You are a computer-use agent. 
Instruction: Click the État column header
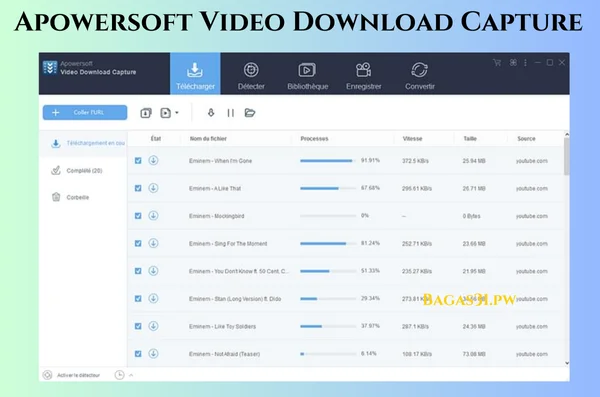156,139
